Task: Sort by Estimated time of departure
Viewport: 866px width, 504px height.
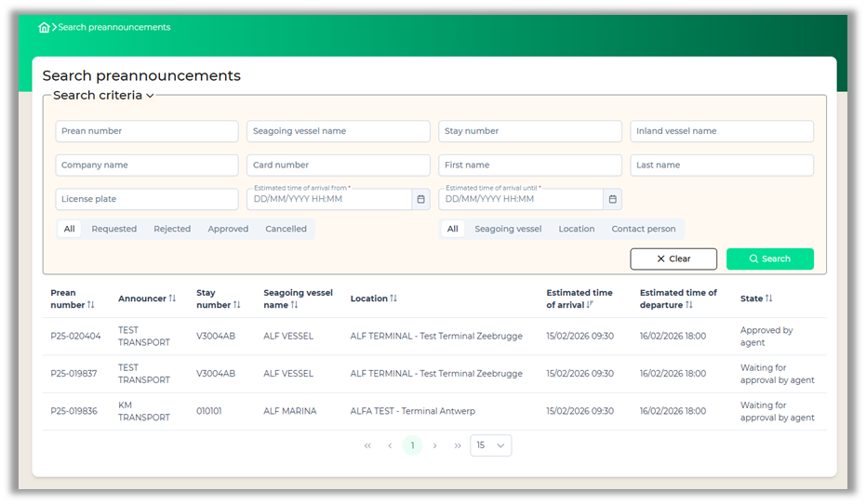Action: [x=689, y=305]
